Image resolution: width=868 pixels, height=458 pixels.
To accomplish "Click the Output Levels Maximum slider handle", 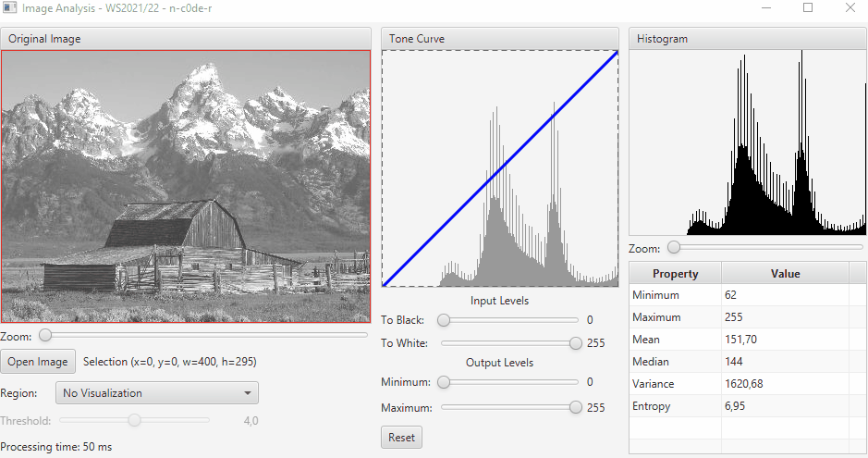I will click(x=576, y=408).
